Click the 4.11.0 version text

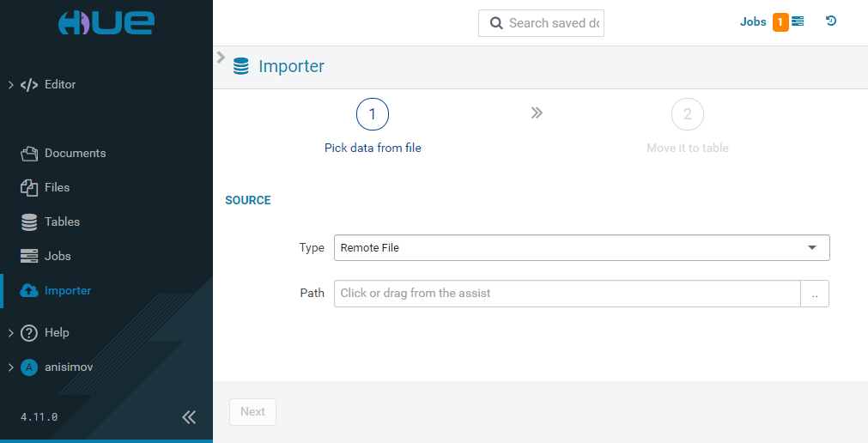(x=39, y=417)
